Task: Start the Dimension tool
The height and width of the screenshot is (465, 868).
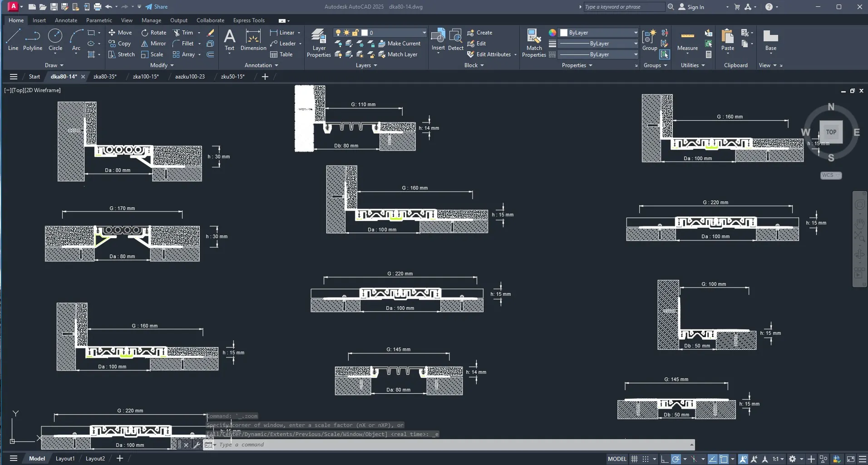Action: coord(253,40)
